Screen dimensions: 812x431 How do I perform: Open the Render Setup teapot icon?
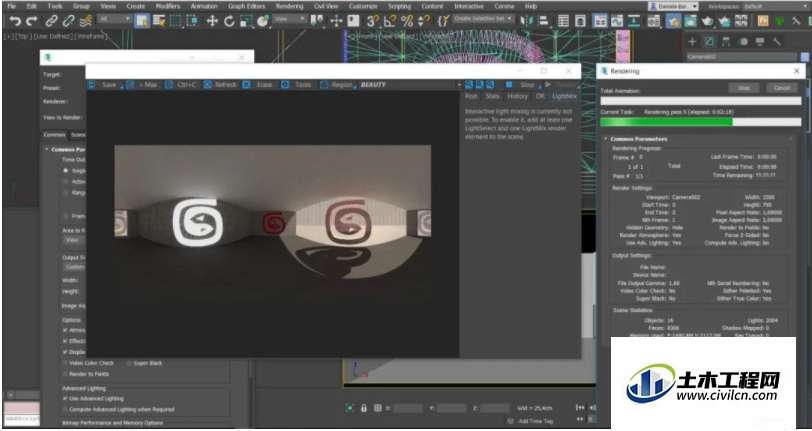pyautogui.click(x=673, y=21)
